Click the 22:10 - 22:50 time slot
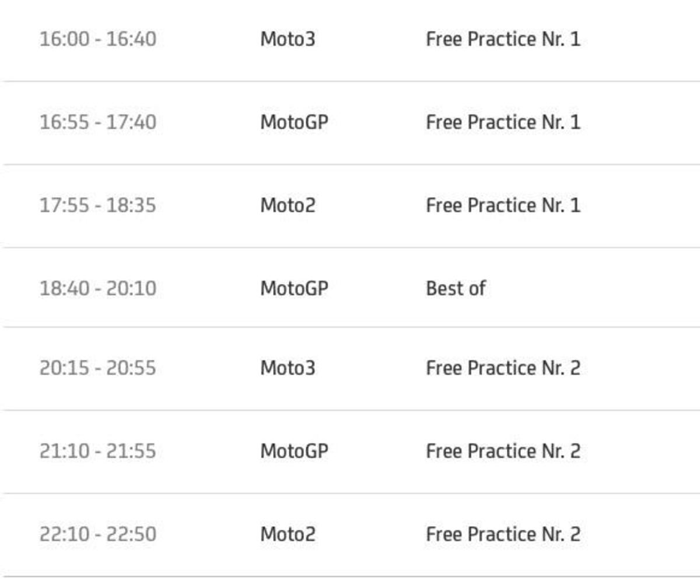Viewport: 700px width, 588px height. (x=97, y=534)
